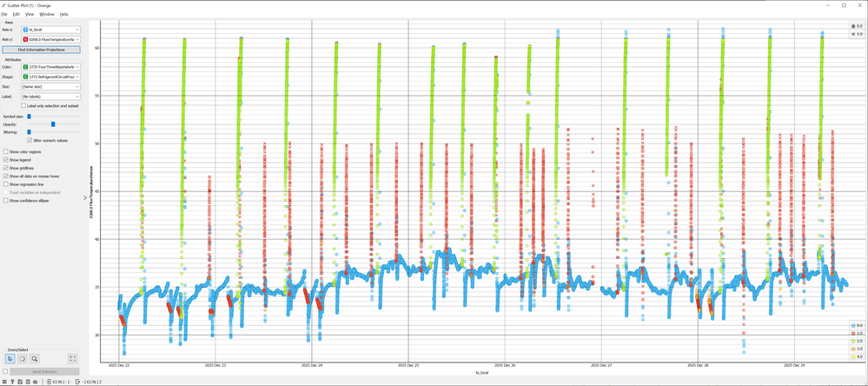Toggle the Show regression line checkbox

tap(6, 184)
